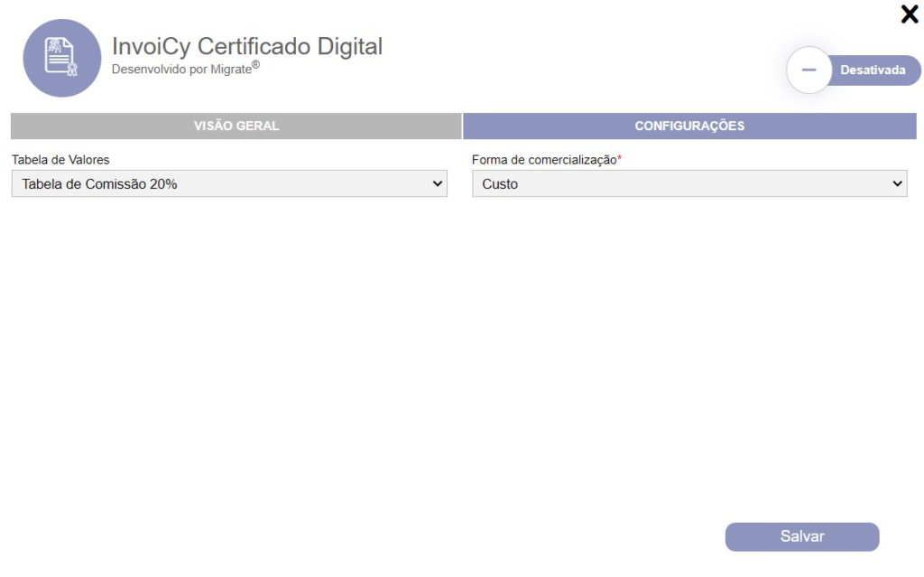924x577 pixels.
Task: Expand the Forma de comercialização combo box
Action: pyautogui.click(x=689, y=184)
